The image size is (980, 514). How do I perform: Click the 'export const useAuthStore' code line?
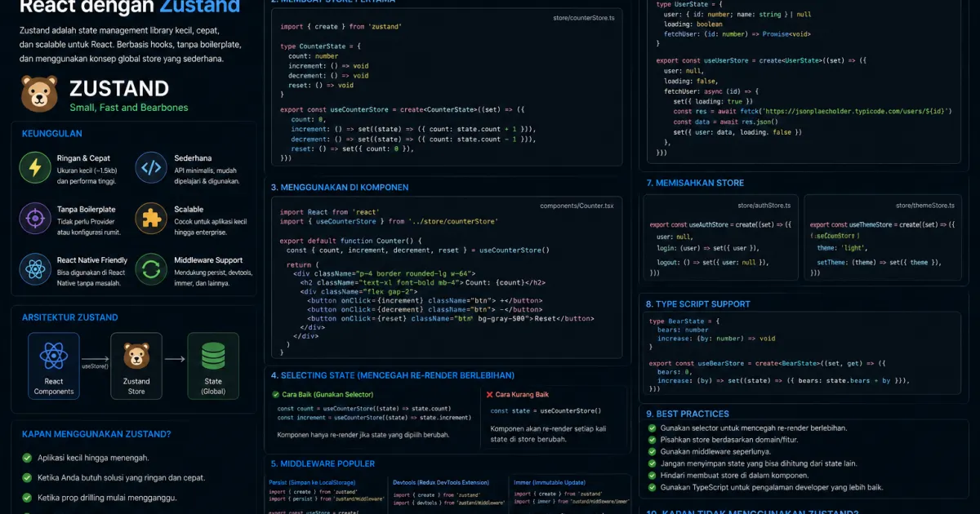click(x=720, y=224)
